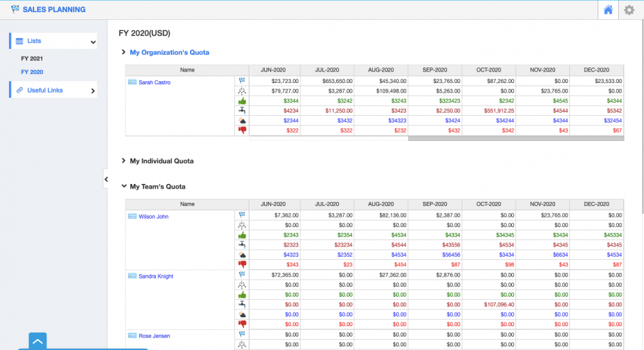Go to the Home page icon

(608, 10)
